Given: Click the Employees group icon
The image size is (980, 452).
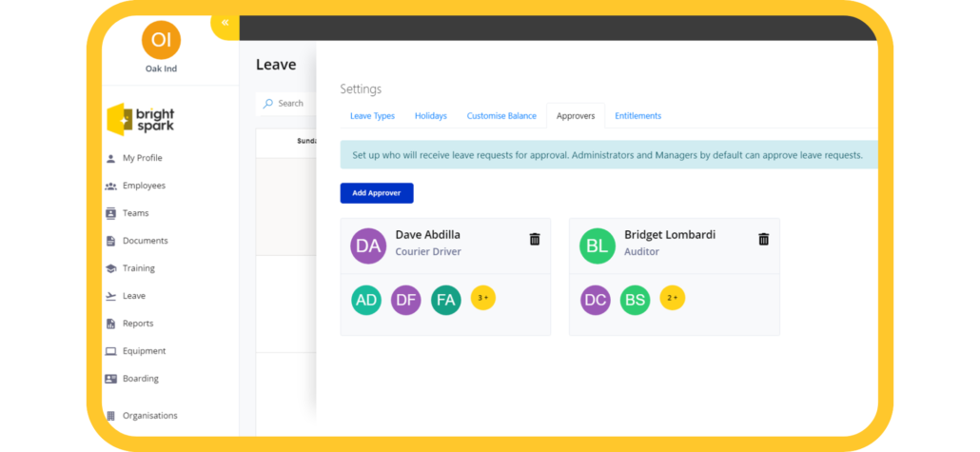Looking at the screenshot, I should [110, 186].
